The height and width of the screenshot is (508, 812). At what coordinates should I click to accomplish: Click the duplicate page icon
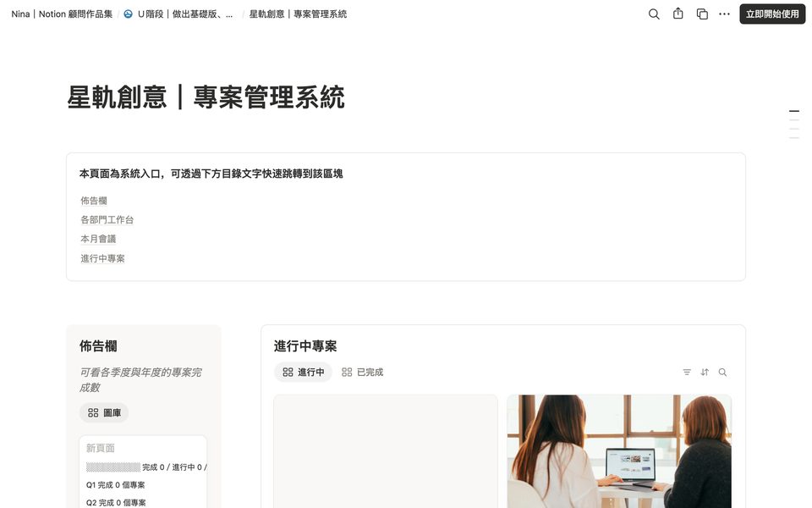pyautogui.click(x=702, y=14)
